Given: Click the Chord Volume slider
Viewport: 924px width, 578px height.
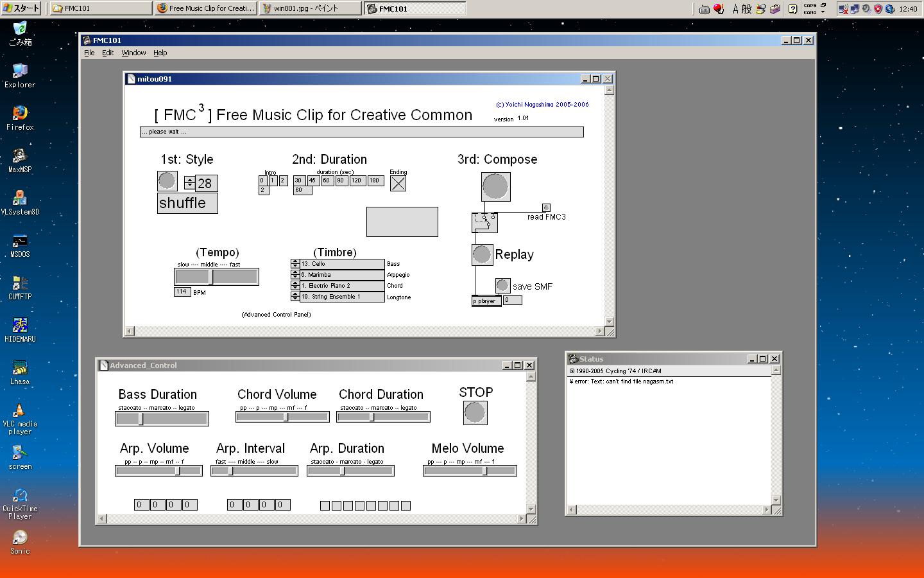Looking at the screenshot, I should [x=282, y=417].
